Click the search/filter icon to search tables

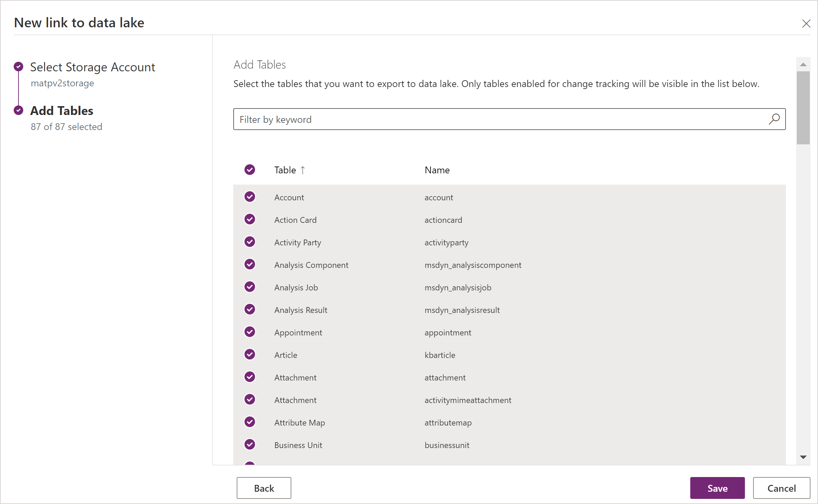coord(774,119)
